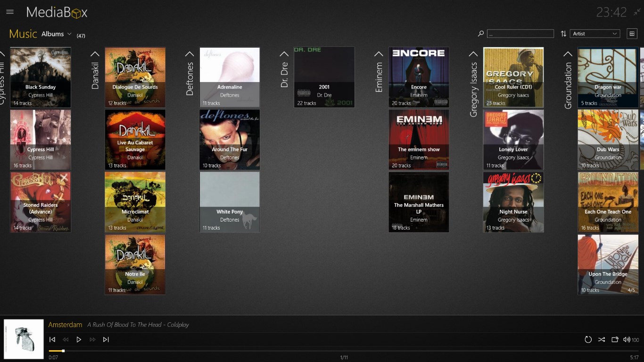Open the Dragon war album
Image resolution: width=644 pixels, height=362 pixels.
(x=608, y=77)
